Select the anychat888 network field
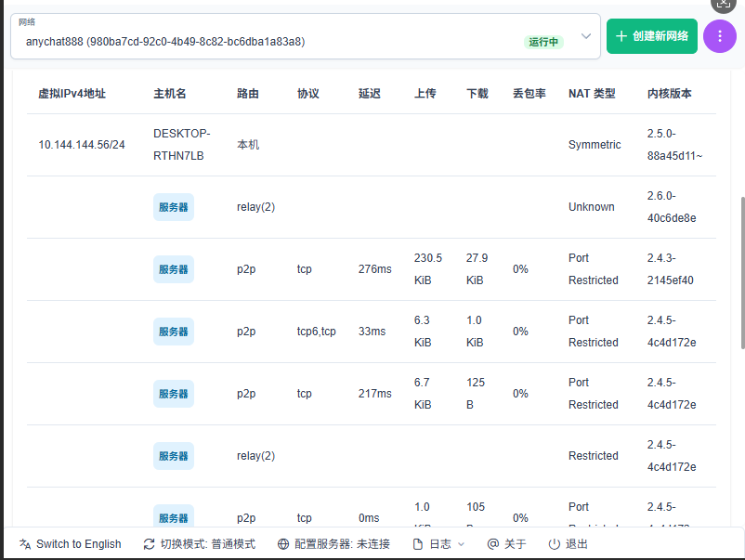The height and width of the screenshot is (560, 745). tap(306, 36)
